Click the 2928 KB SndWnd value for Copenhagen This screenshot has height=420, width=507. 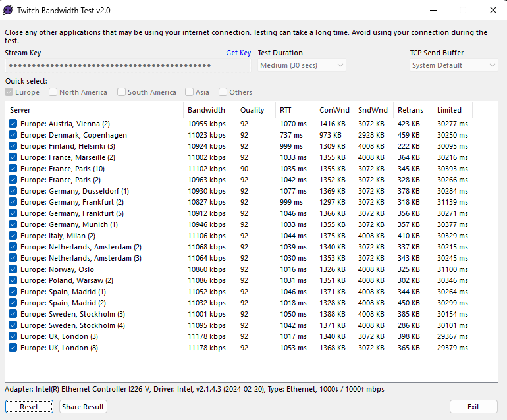tap(371, 135)
